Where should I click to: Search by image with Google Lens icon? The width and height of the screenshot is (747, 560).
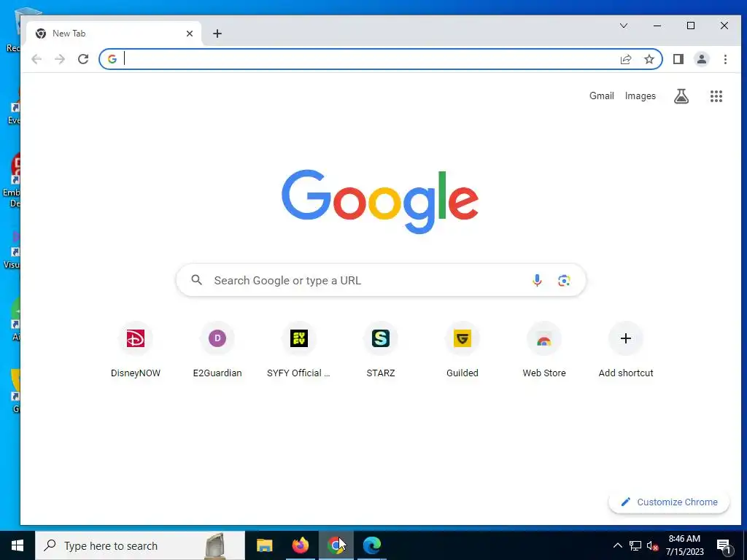[x=564, y=281]
